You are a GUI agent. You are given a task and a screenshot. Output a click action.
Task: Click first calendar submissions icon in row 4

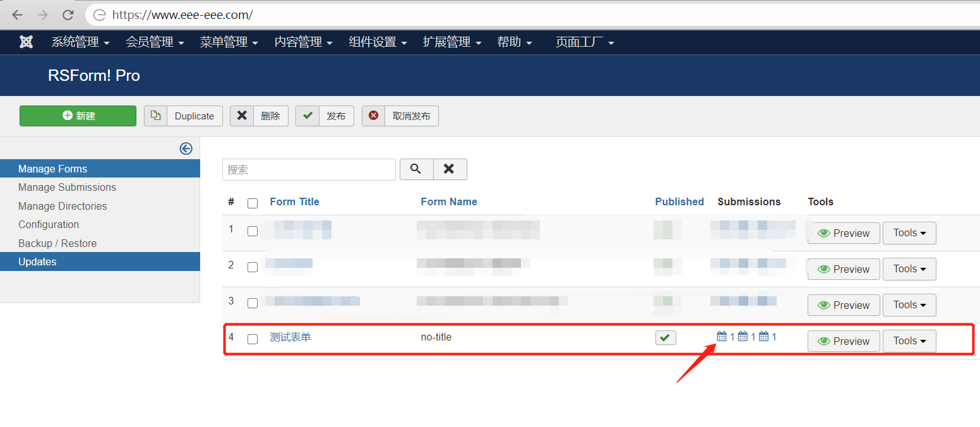[x=722, y=337]
